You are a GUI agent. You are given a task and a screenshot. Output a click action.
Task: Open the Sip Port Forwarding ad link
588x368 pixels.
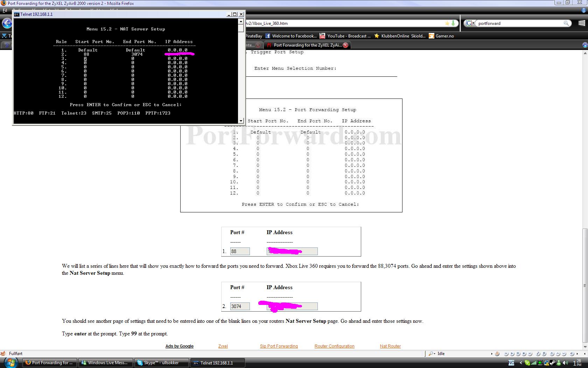(279, 346)
